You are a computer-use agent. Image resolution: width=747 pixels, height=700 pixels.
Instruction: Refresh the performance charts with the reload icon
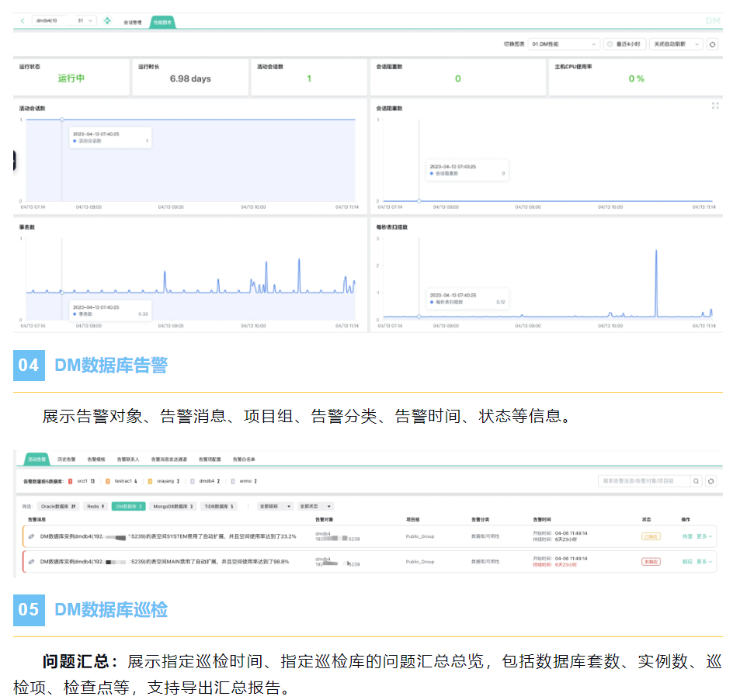(712, 45)
